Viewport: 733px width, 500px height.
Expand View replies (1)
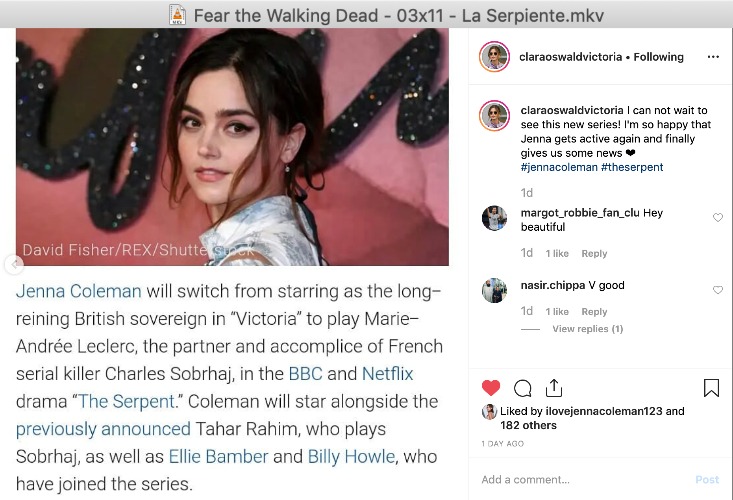[588, 329]
